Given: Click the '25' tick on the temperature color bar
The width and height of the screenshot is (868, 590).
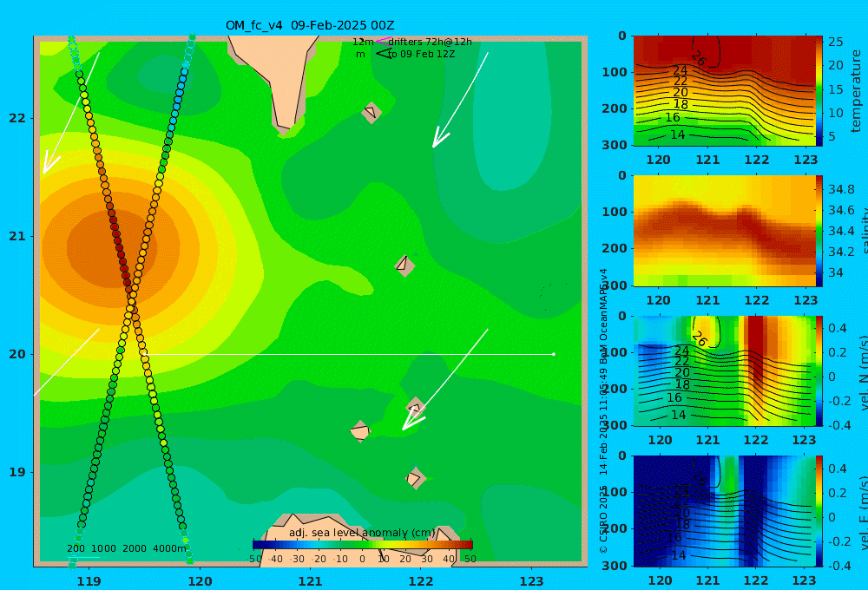Looking at the screenshot, I should [835, 42].
